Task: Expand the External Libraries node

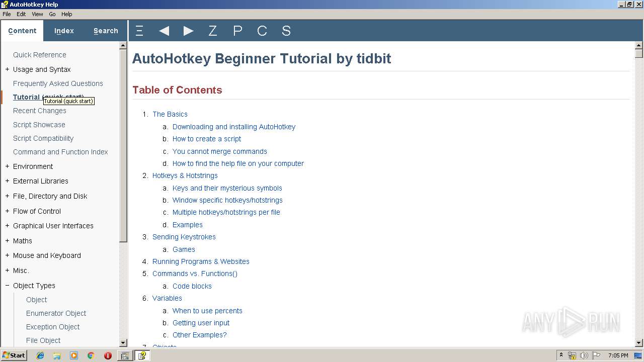Action: (x=7, y=181)
